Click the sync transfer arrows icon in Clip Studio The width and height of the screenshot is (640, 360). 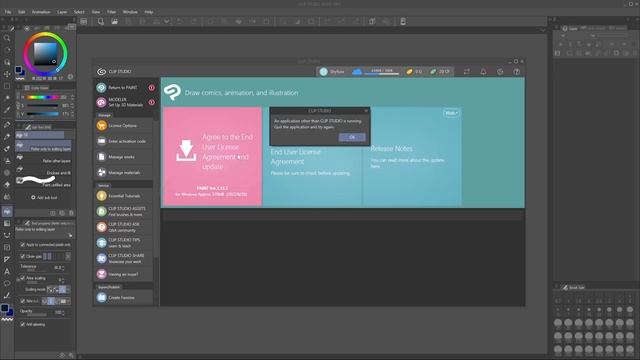467,72
